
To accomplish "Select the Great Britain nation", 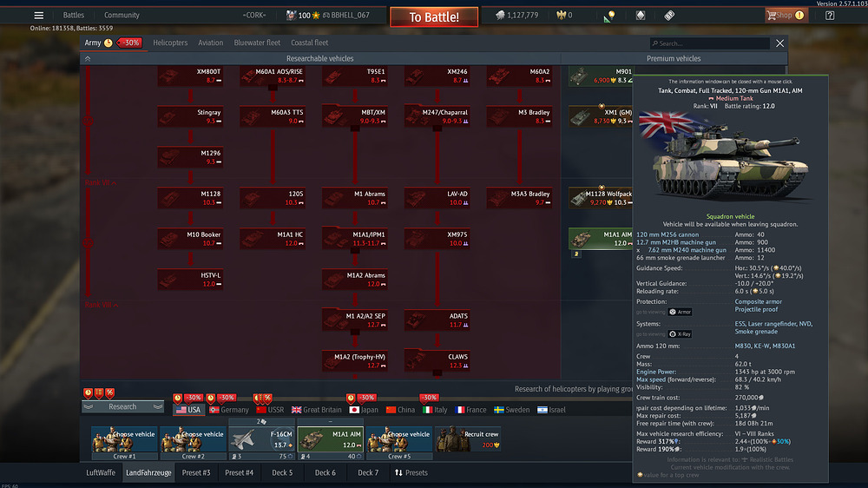I will [x=317, y=411].
